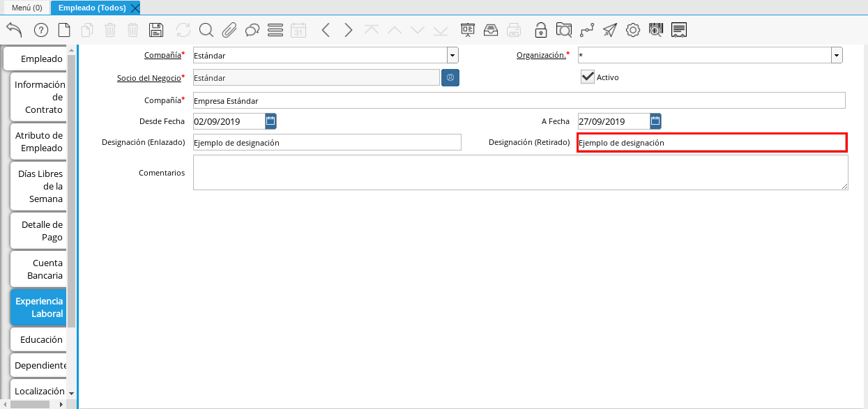Click the Designación (Retirado) field

pos(712,142)
